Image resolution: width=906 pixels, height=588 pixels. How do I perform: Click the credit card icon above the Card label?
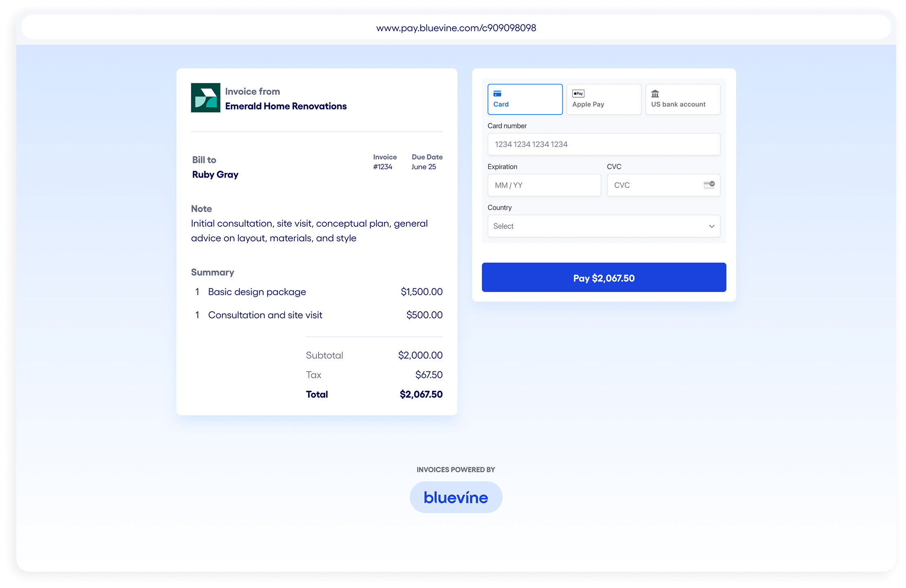pos(498,93)
